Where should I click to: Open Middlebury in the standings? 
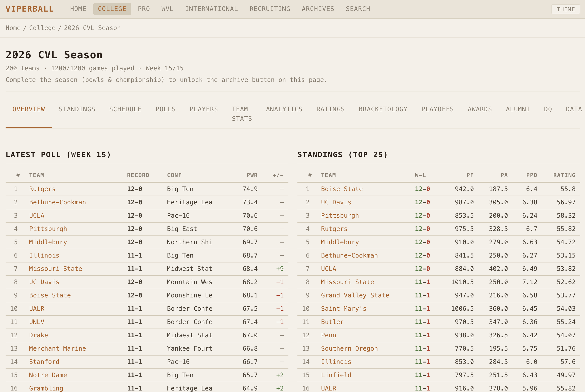point(340,242)
